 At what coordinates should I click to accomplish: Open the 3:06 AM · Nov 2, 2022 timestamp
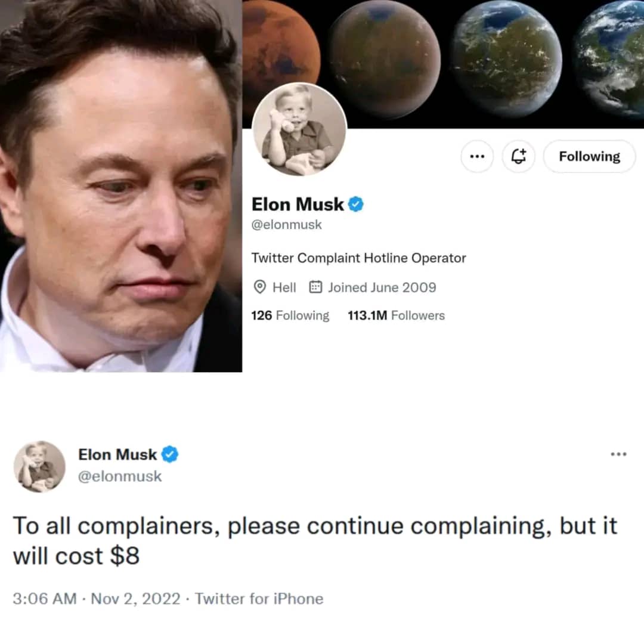[96, 599]
